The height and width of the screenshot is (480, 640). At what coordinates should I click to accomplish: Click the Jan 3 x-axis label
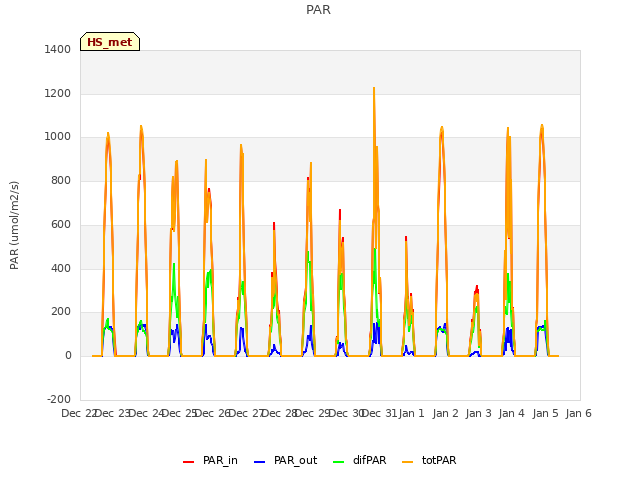(478, 413)
